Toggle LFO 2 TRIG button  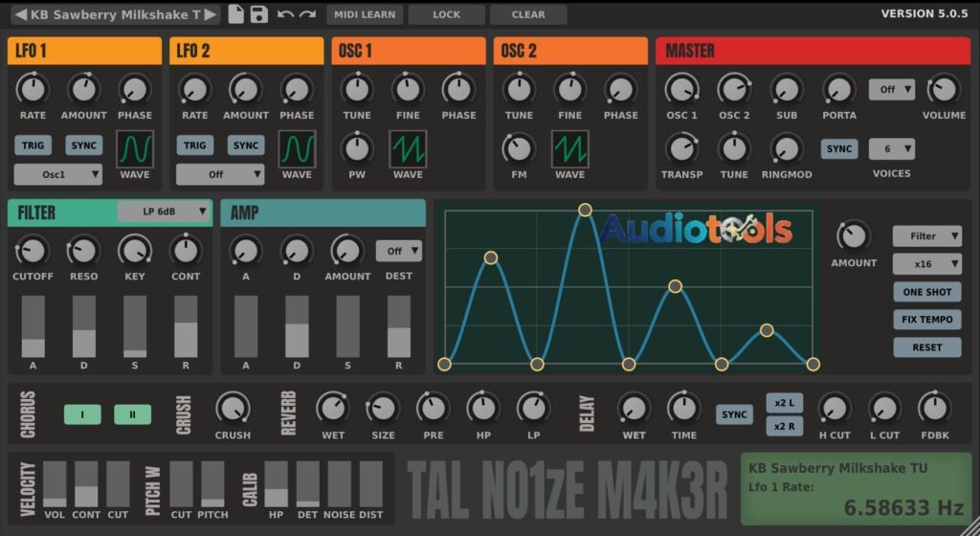pos(194,145)
